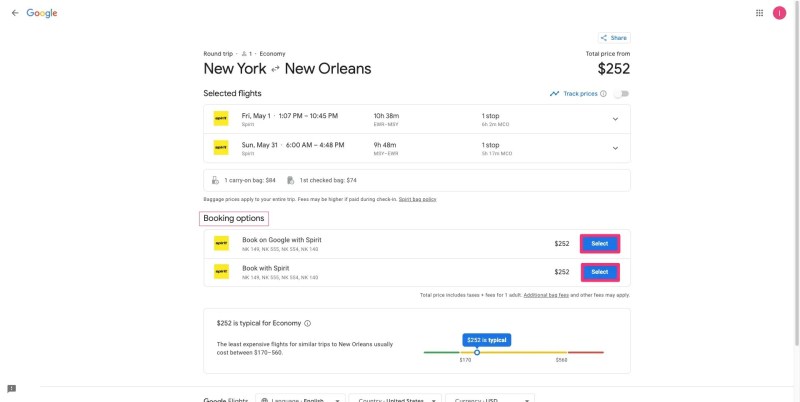The width and height of the screenshot is (800, 402).
Task: Select Book on Google with Spirit
Action: (x=599, y=243)
